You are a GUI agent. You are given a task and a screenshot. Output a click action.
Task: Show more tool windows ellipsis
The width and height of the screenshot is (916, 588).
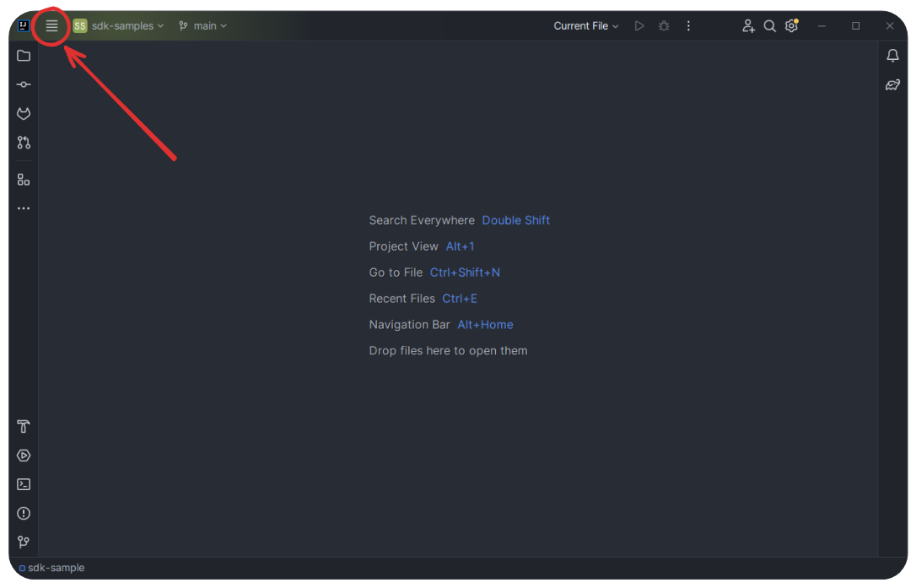(24, 208)
